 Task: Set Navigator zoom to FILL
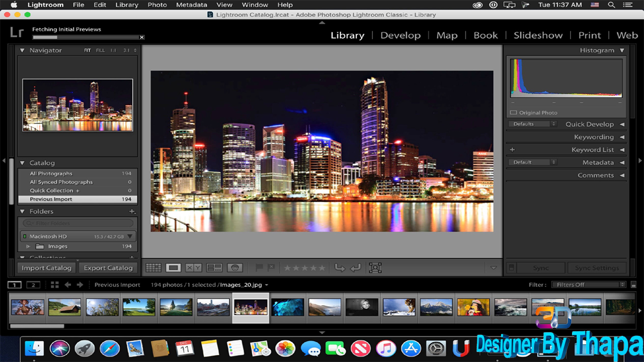[101, 50]
